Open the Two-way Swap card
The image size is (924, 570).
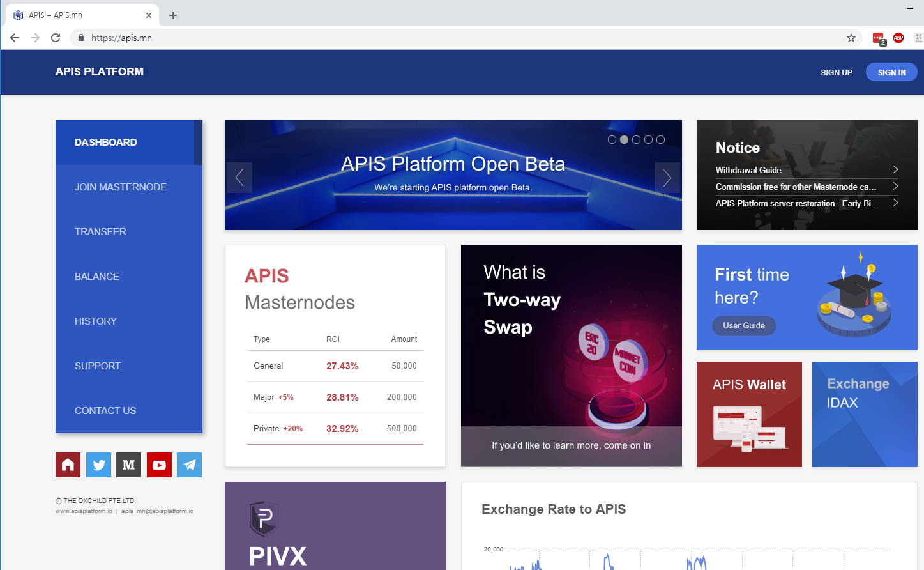(x=572, y=356)
